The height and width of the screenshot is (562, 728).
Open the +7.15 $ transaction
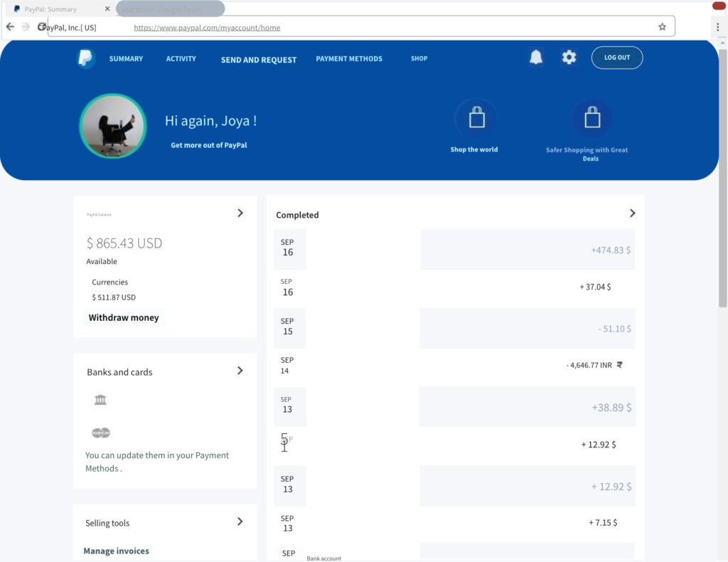click(454, 523)
